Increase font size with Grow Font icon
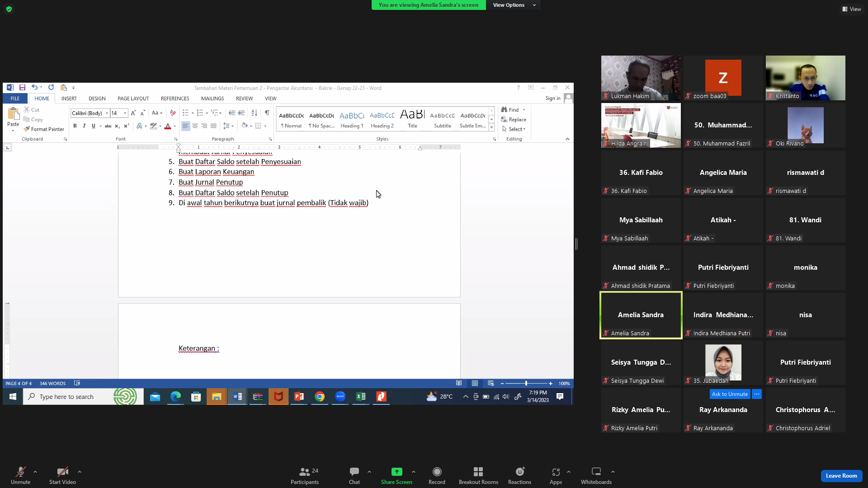The width and height of the screenshot is (868, 488). pos(133,113)
